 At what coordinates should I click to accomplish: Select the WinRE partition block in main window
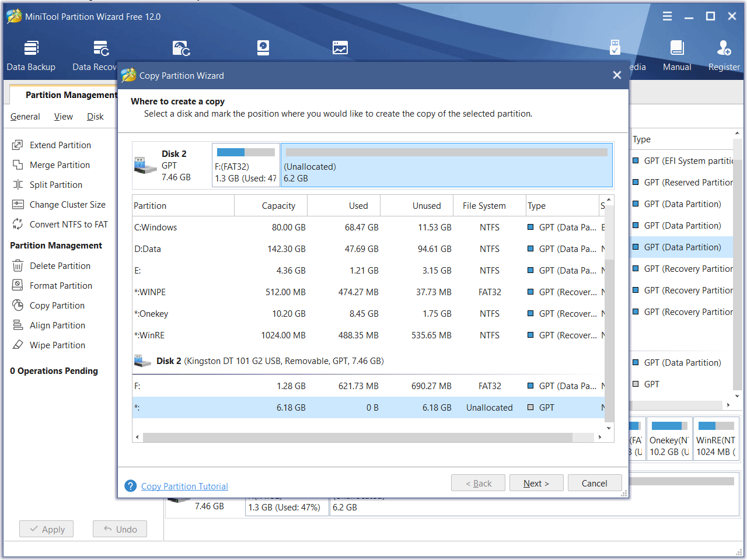coord(717,439)
